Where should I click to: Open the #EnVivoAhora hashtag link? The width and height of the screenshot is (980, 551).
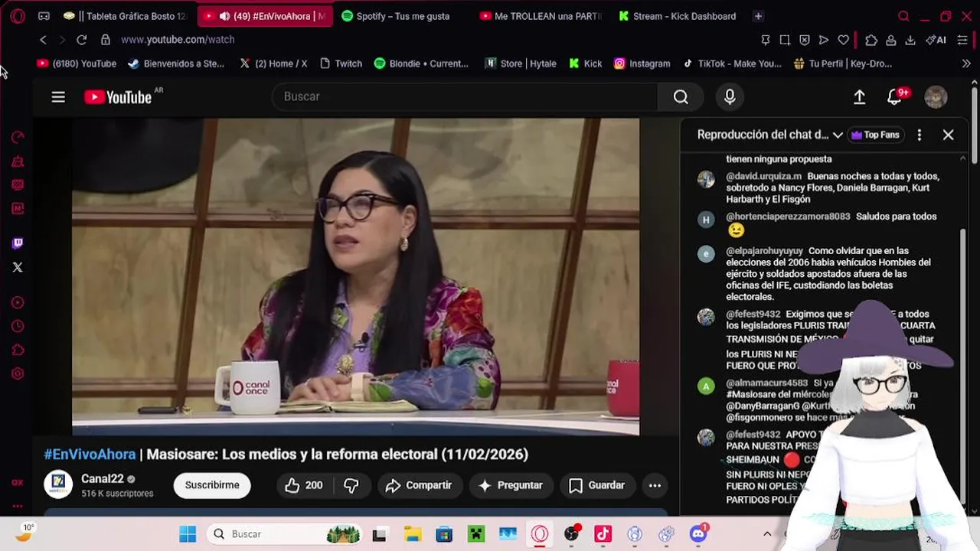[x=90, y=455]
